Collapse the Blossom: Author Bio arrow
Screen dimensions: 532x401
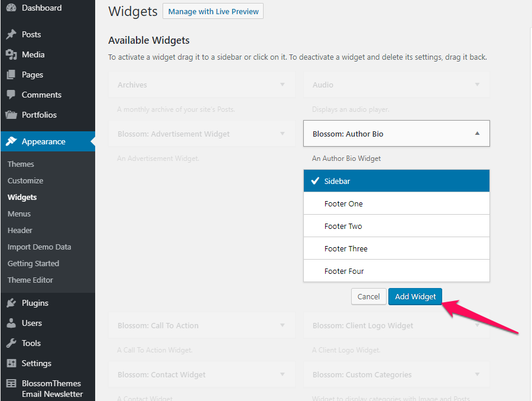coord(477,134)
